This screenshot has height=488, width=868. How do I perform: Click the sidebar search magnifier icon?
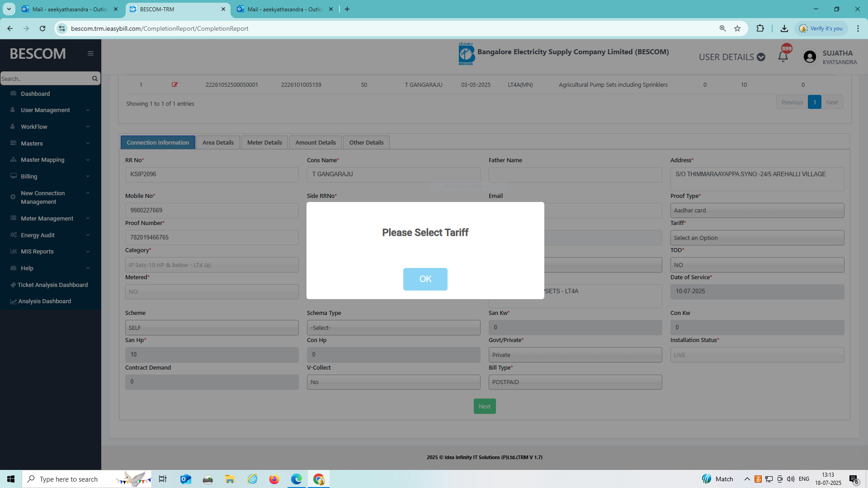pyautogui.click(x=94, y=79)
